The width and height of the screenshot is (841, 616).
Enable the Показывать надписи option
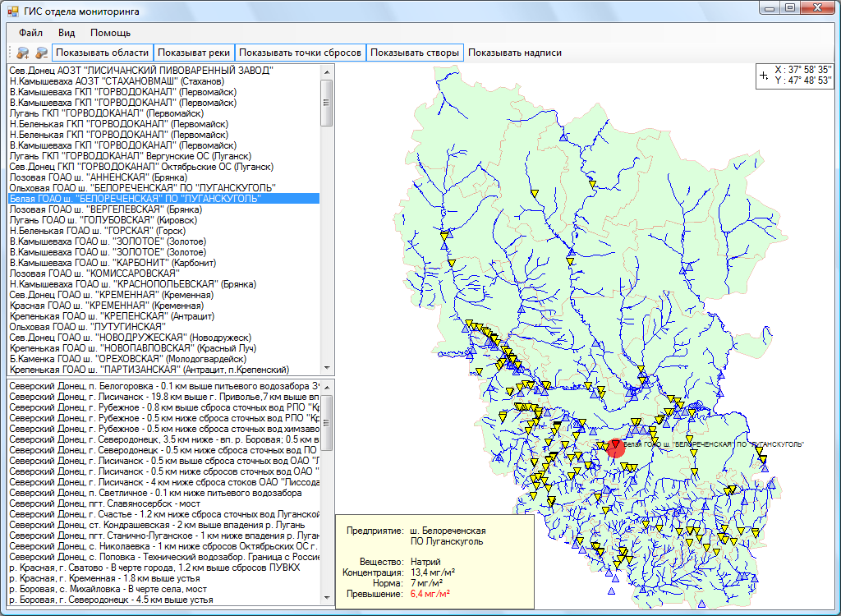pyautogui.click(x=515, y=53)
